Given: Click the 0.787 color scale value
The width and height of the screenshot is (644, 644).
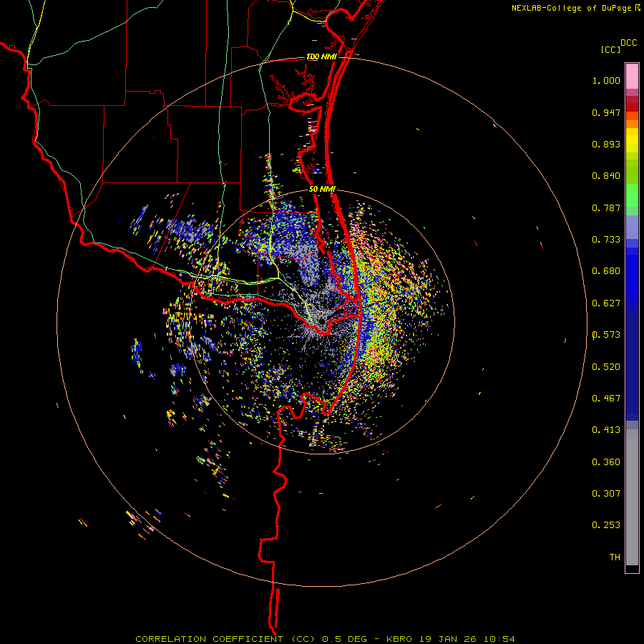Looking at the screenshot, I should point(606,208).
